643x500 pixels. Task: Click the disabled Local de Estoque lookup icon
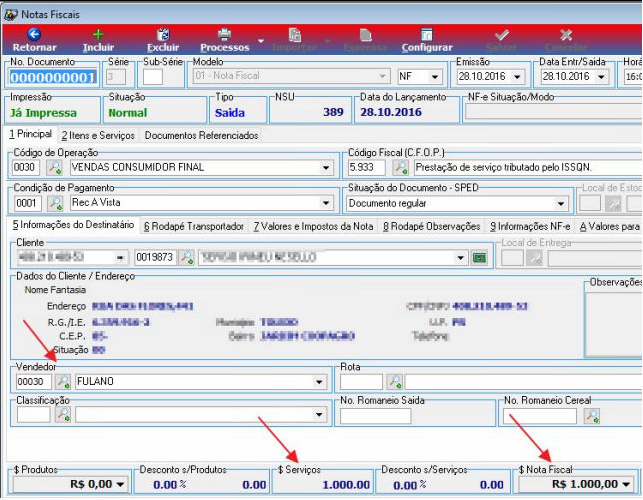tap(613, 203)
